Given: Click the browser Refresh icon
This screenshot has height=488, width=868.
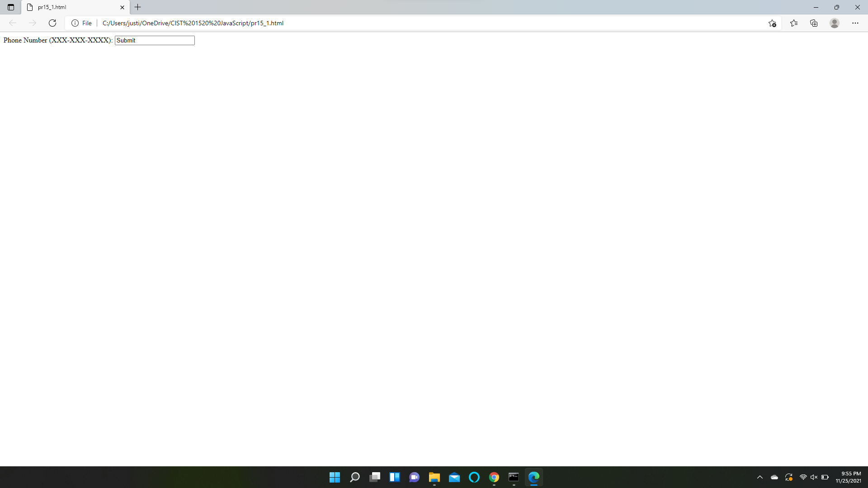Looking at the screenshot, I should pyautogui.click(x=52, y=23).
